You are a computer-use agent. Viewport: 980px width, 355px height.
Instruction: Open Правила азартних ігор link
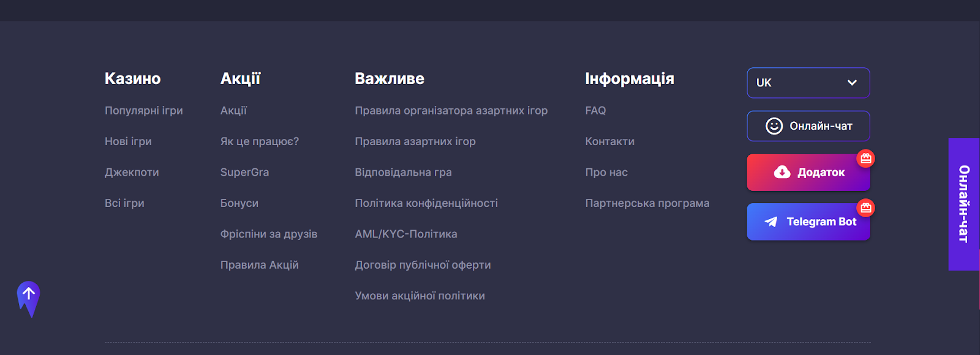415,141
